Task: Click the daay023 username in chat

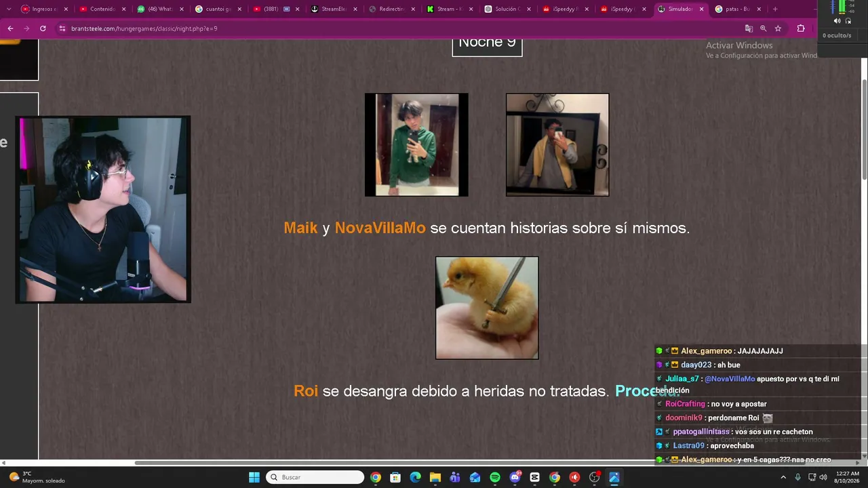Action: tap(696, 365)
